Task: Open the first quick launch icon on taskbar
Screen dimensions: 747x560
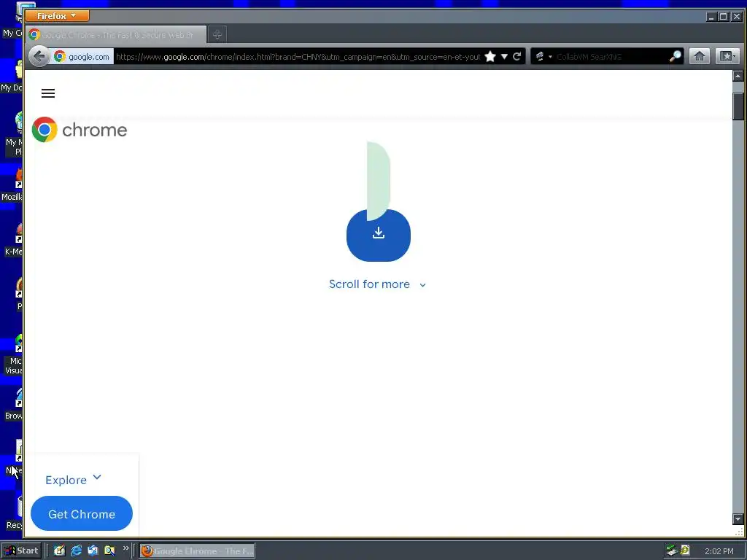Action: tap(59, 551)
